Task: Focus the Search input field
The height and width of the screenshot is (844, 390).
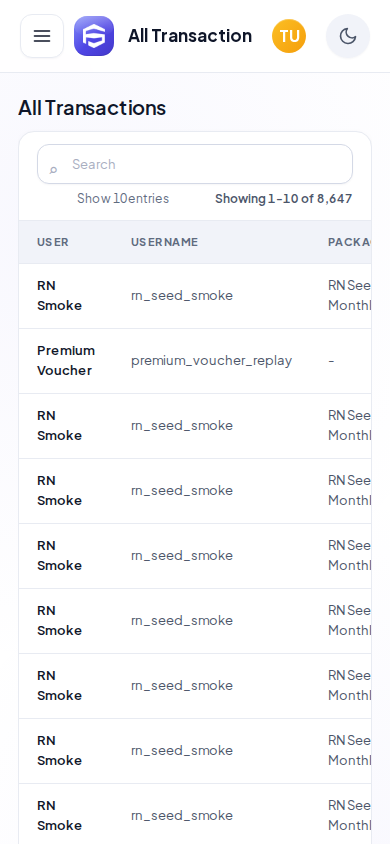Action: (x=195, y=164)
